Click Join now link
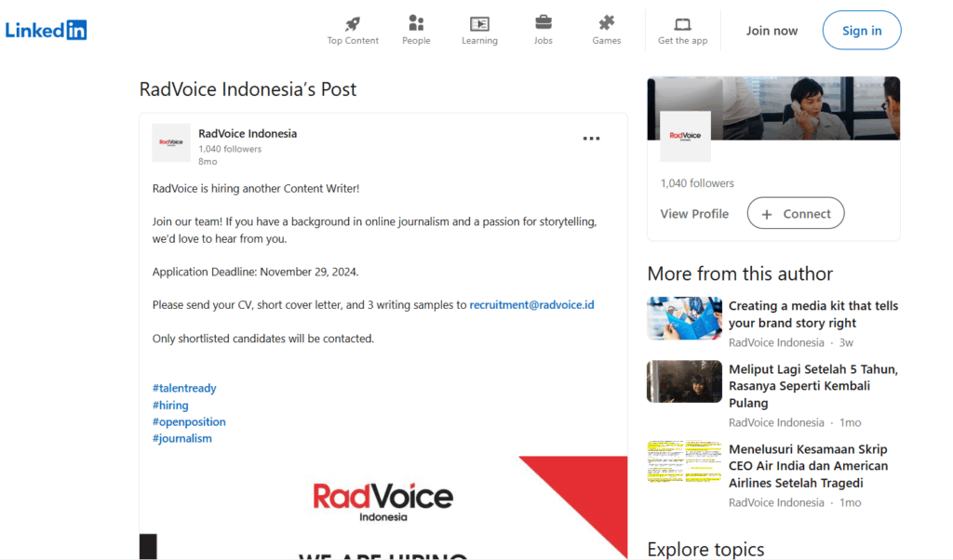Image resolution: width=953 pixels, height=560 pixels. (x=772, y=31)
